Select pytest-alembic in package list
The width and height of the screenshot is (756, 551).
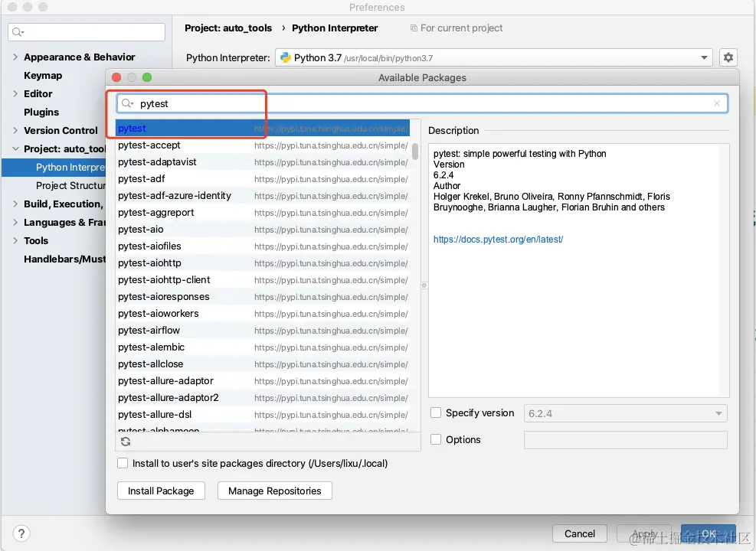click(x=263, y=347)
